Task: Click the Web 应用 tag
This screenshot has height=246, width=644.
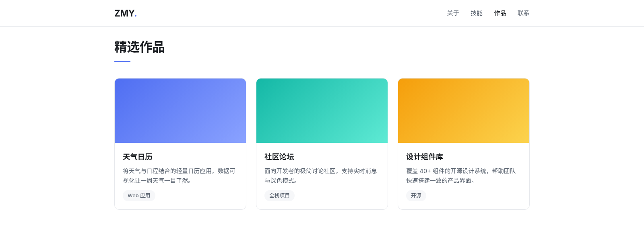Action: 139,196
